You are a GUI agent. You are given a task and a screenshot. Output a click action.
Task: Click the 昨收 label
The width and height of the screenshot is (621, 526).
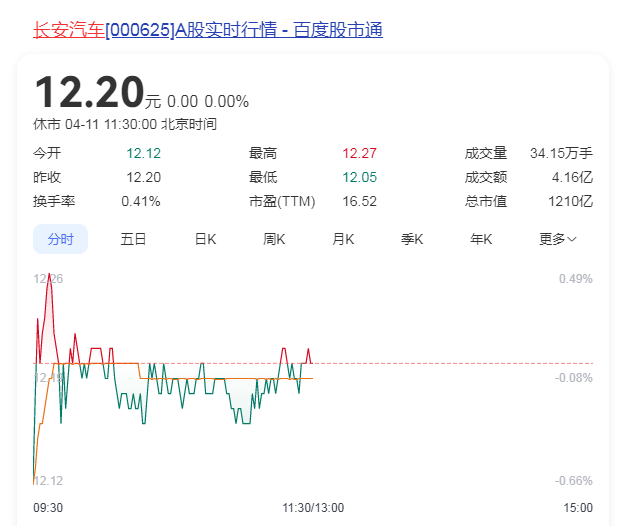pos(47,177)
